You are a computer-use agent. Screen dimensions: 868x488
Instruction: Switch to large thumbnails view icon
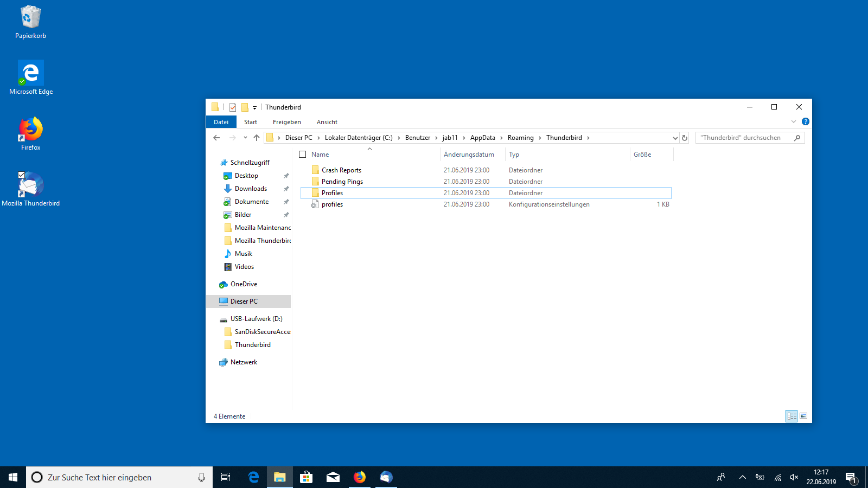pos(803,416)
